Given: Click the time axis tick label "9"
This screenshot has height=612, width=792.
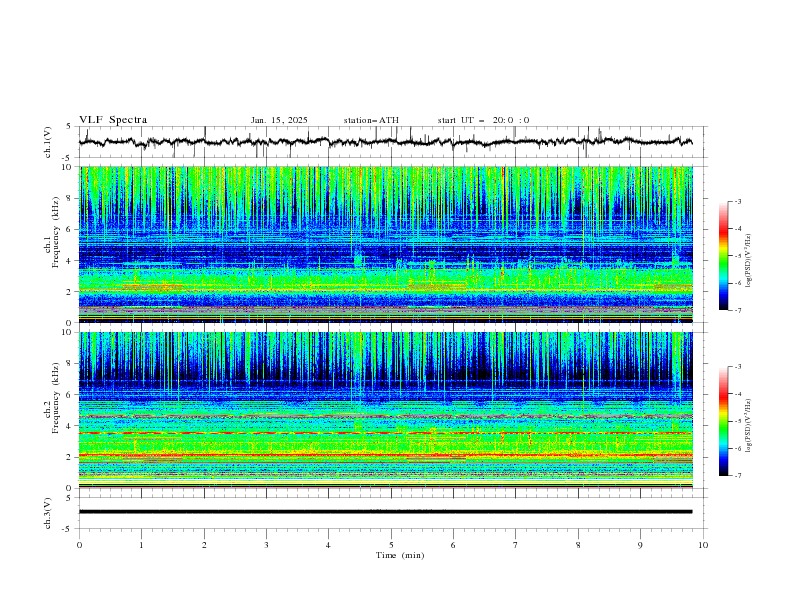Looking at the screenshot, I should [640, 545].
